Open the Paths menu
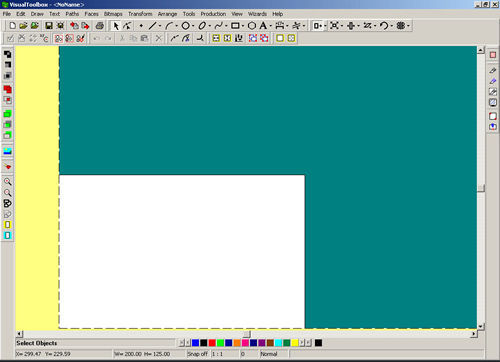The height and width of the screenshot is (362, 500). tap(72, 14)
